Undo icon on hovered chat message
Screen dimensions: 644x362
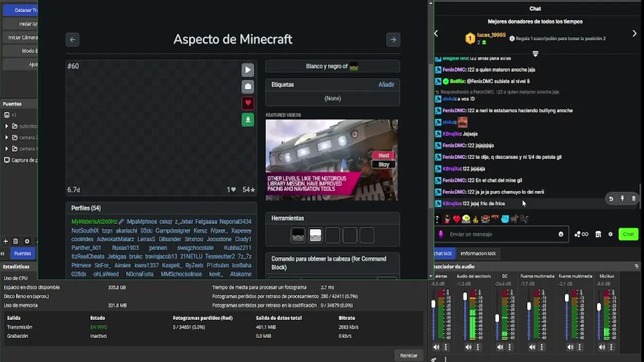point(611,199)
